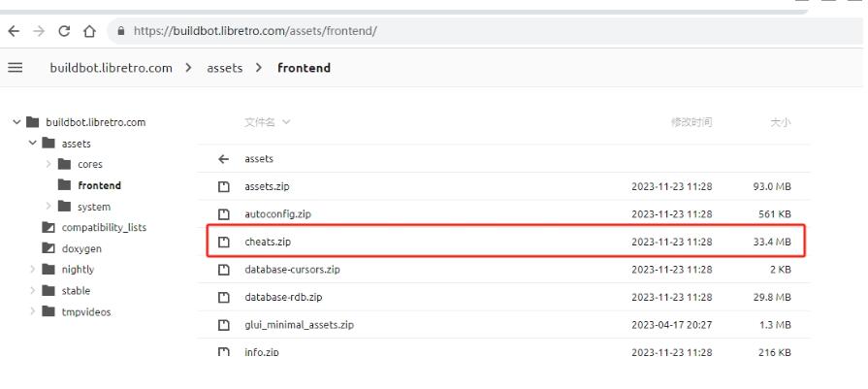Click the 2023-04-17 20:27 modified date
This screenshot has width=868, height=389.
[x=672, y=325]
